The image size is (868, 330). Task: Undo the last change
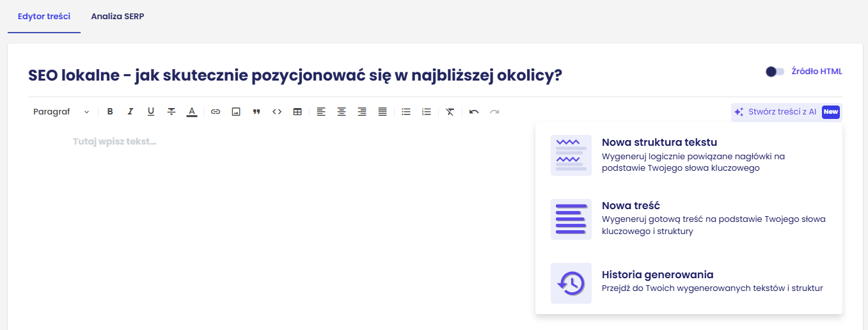(x=474, y=112)
